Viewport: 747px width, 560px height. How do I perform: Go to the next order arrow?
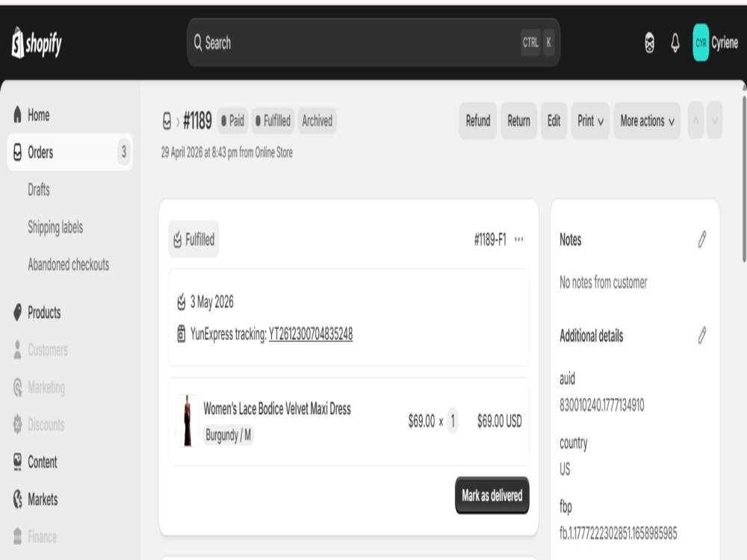coord(715,120)
